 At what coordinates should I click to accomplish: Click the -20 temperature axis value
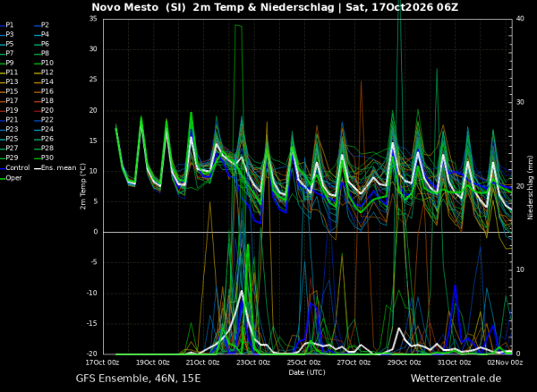coord(92,354)
